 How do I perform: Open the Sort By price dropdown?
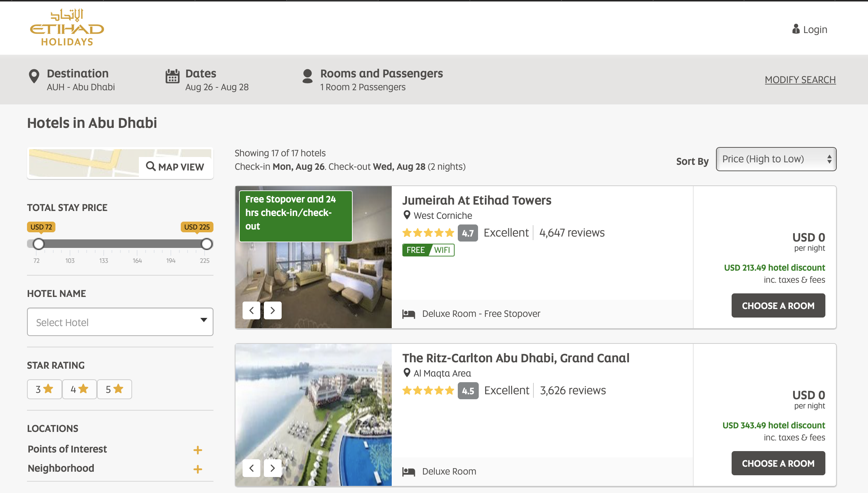[x=776, y=159]
